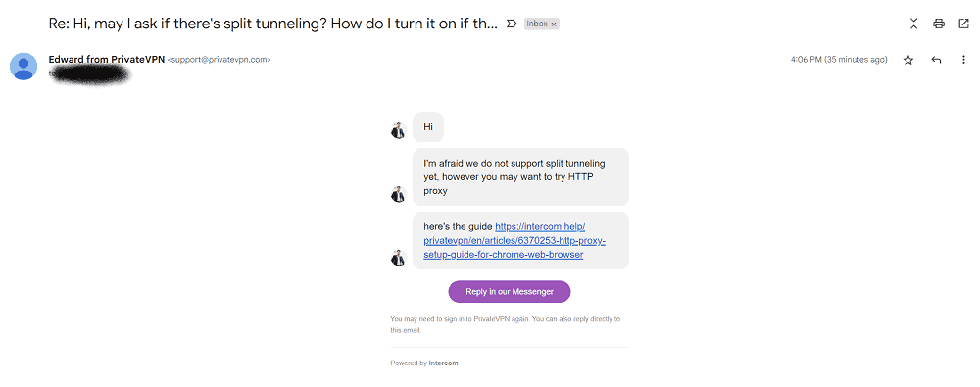The height and width of the screenshot is (387, 980).
Task: Click sender name Edward from PrivateVPN
Action: [x=106, y=60]
